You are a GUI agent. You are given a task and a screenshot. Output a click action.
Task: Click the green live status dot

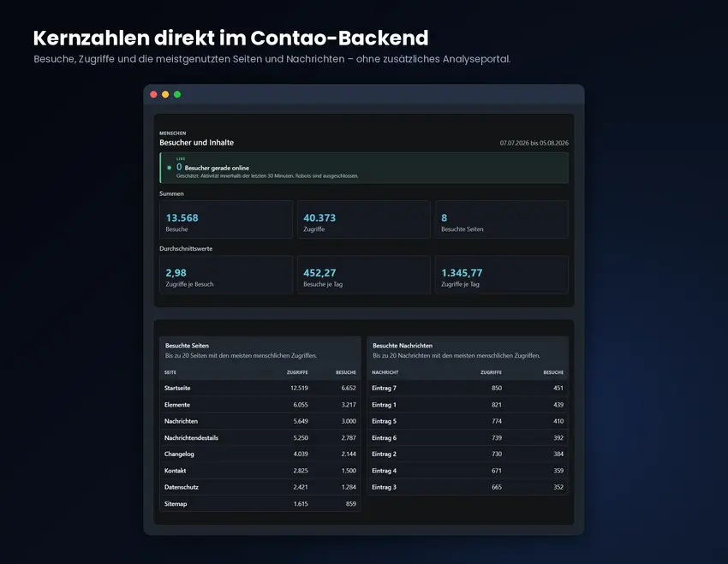169,168
